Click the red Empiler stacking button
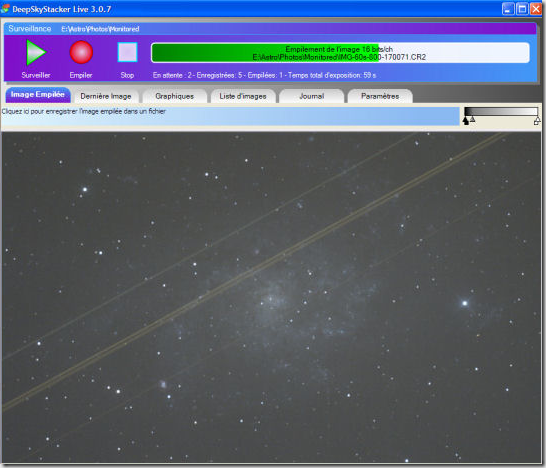The width and height of the screenshot is (546, 468). [x=81, y=52]
